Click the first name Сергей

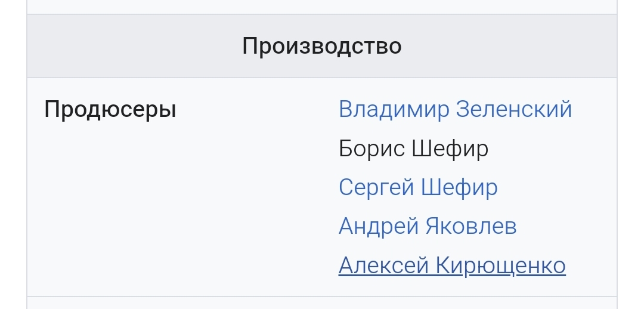[x=376, y=187]
